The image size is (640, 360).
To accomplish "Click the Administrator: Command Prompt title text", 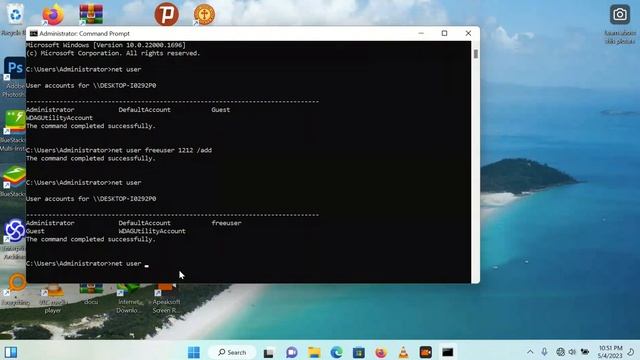I will pyautogui.click(x=84, y=33).
